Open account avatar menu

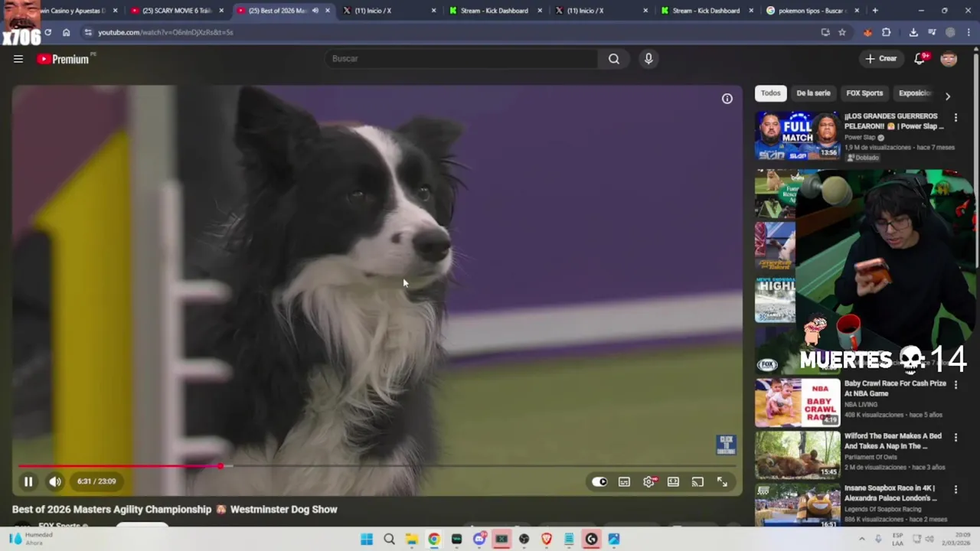949,59
